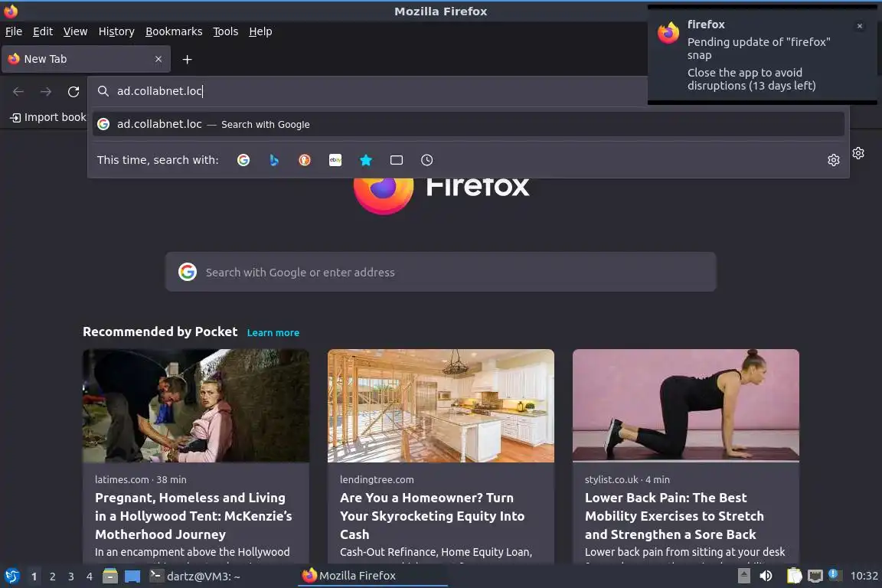Click lendingtree.com kitchen thumbnail image
882x588 pixels.
tap(441, 406)
